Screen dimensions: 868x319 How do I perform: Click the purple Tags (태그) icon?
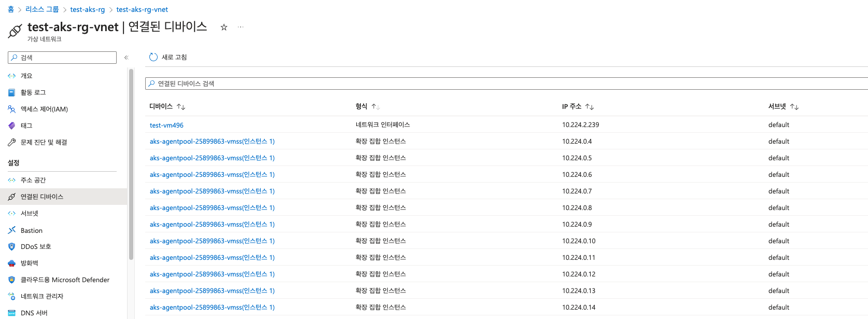pyautogui.click(x=12, y=126)
